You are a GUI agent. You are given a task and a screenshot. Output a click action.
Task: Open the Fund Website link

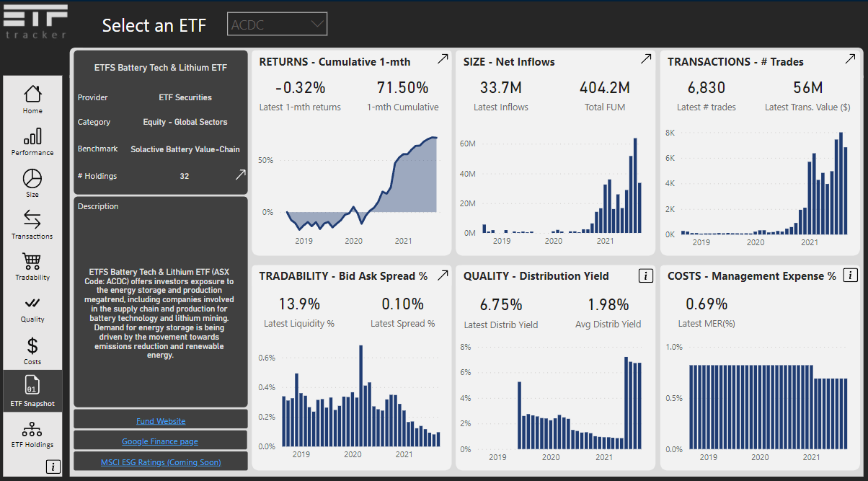(161, 421)
